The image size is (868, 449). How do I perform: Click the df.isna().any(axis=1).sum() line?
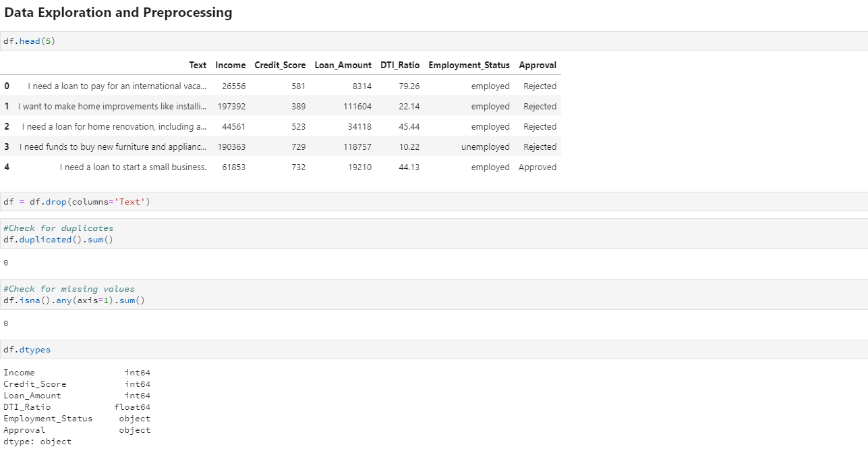pyautogui.click(x=74, y=300)
